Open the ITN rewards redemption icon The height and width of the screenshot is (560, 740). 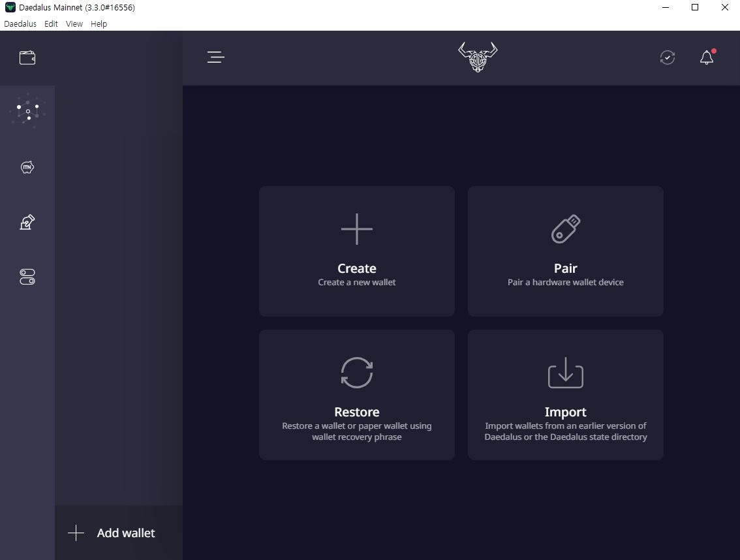point(27,167)
